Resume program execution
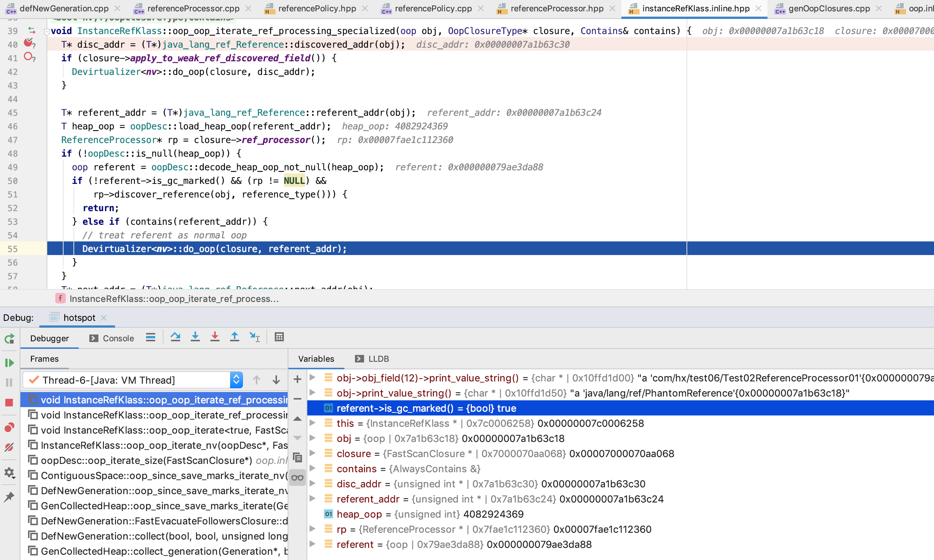 pos(9,362)
